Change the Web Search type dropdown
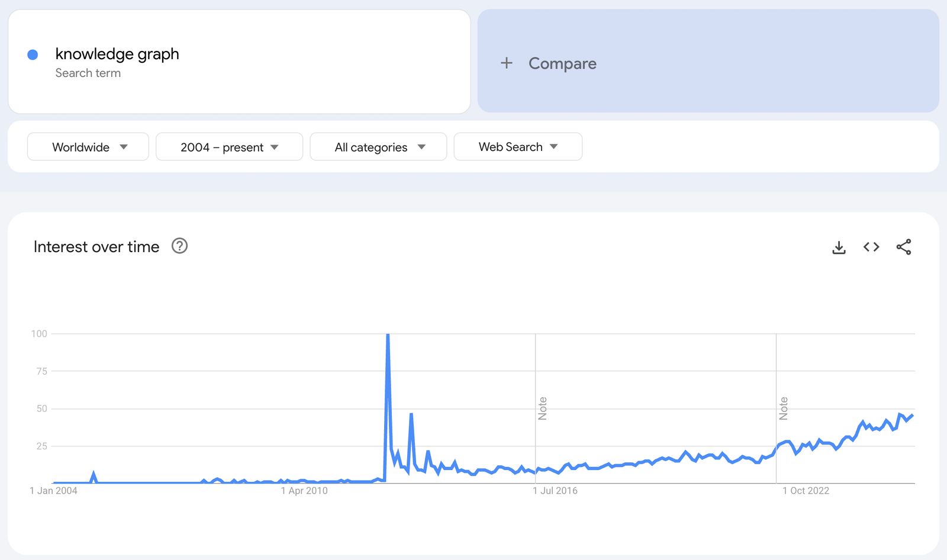Viewport: 947px width, 560px height. [518, 147]
